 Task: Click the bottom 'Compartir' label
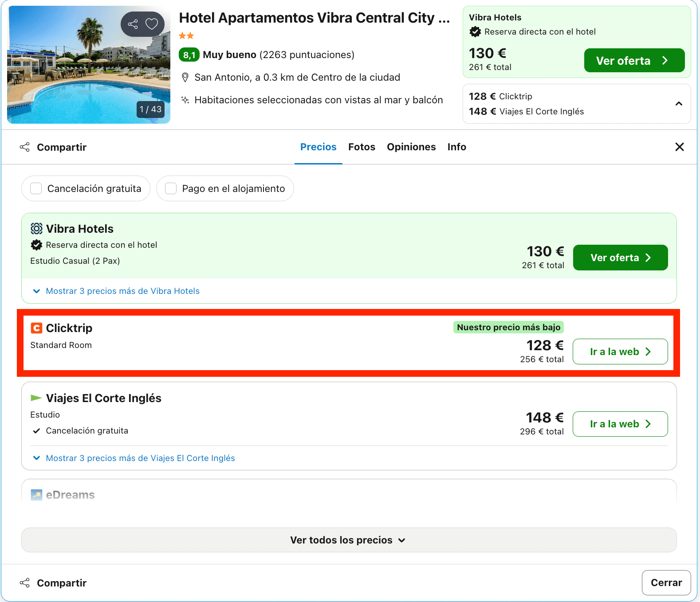coord(62,583)
